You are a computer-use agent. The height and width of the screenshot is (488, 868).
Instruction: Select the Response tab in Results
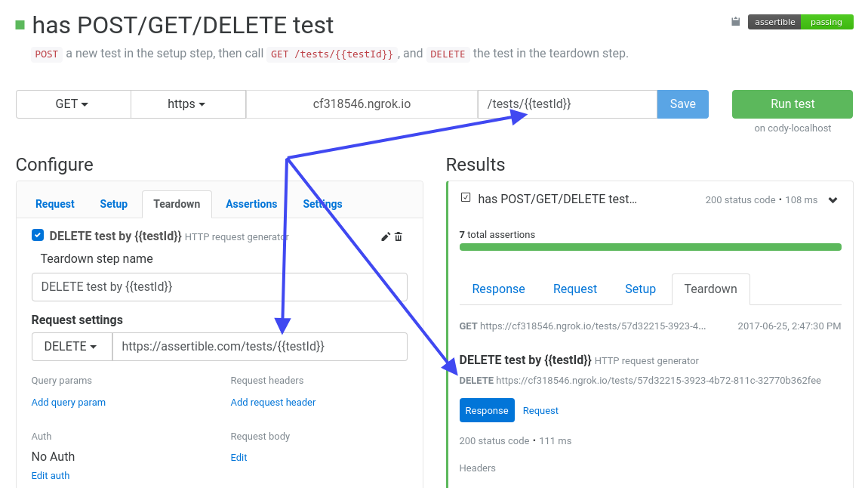(x=498, y=289)
